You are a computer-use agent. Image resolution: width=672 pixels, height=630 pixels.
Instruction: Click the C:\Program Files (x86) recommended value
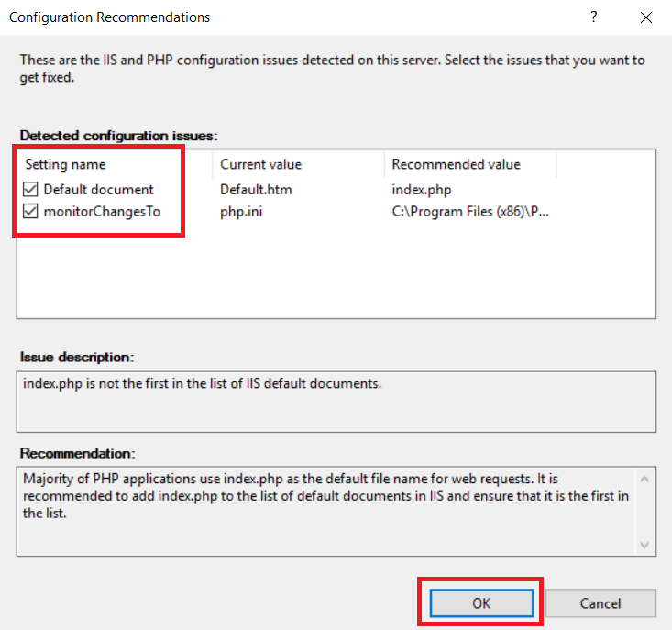(470, 211)
